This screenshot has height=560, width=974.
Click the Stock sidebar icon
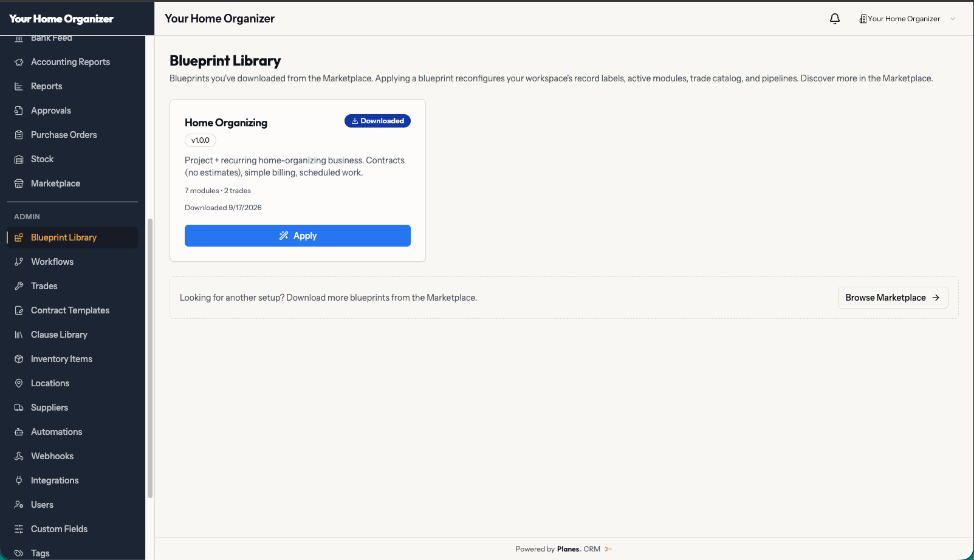(19, 159)
